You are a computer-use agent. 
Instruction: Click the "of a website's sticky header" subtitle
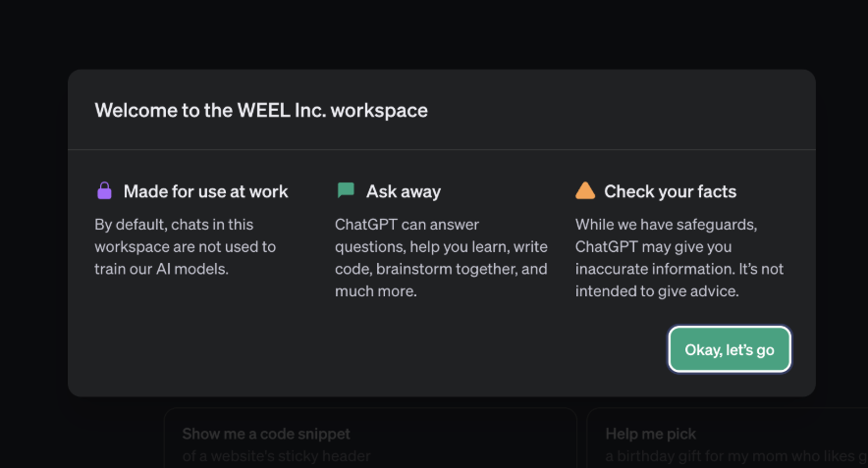pos(277,456)
